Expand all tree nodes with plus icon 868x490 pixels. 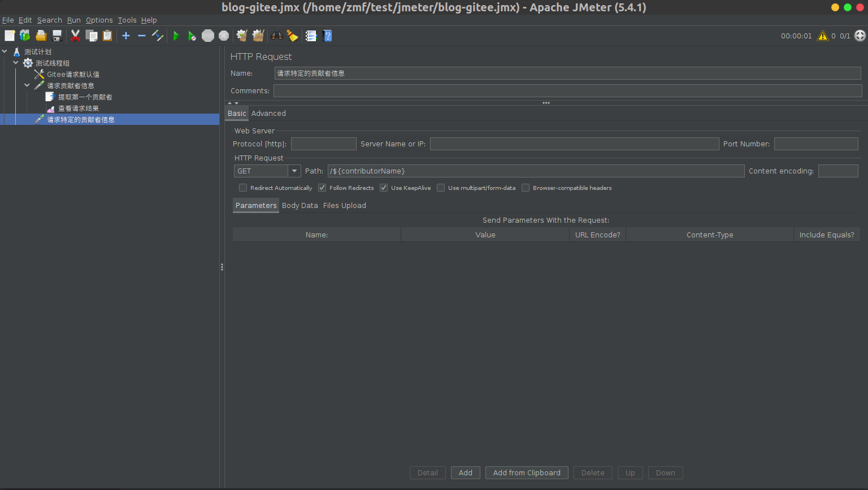126,36
